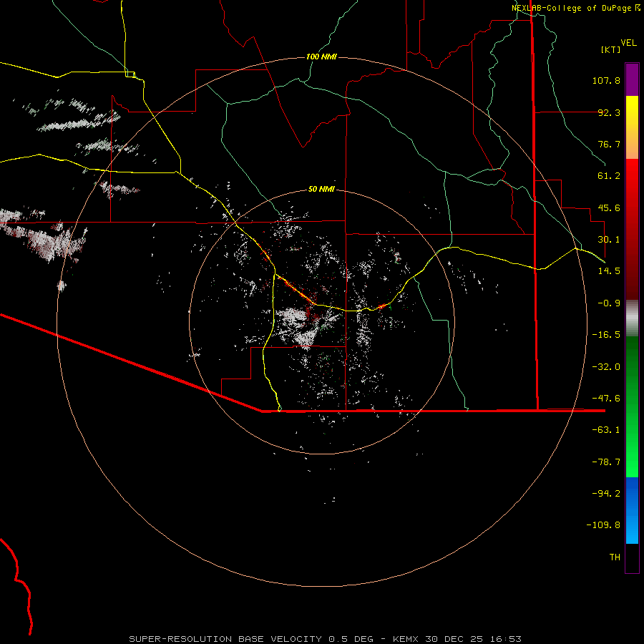Image resolution: width=644 pixels, height=644 pixels.
Task: Click the -32.0 legend value
Action: tap(606, 367)
